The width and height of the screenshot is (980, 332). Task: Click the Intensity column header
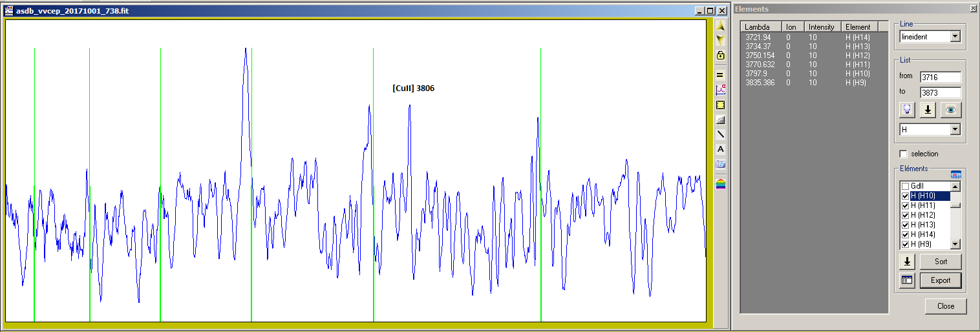[822, 27]
